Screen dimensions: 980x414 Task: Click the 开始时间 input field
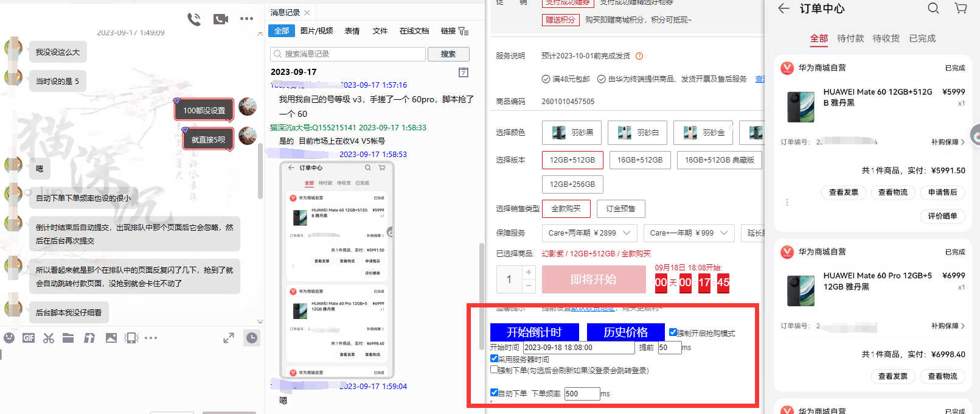(578, 348)
